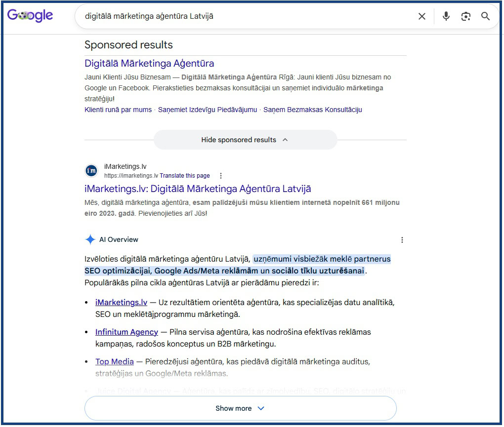This screenshot has width=504, height=427.
Task: Open sponsored Digitālā Mārketinga Aģentūra ad title
Action: click(x=149, y=63)
